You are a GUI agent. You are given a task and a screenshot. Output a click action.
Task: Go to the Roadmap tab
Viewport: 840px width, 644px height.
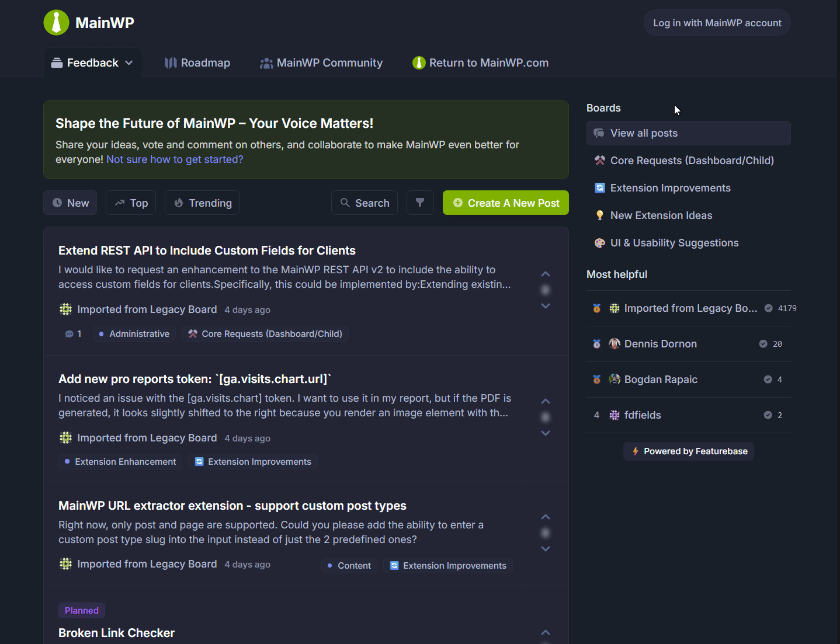pyautogui.click(x=197, y=62)
